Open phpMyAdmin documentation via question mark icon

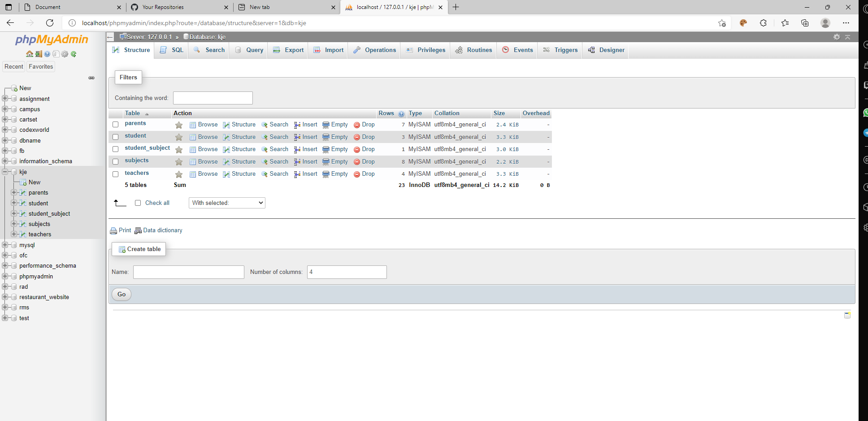coord(47,54)
